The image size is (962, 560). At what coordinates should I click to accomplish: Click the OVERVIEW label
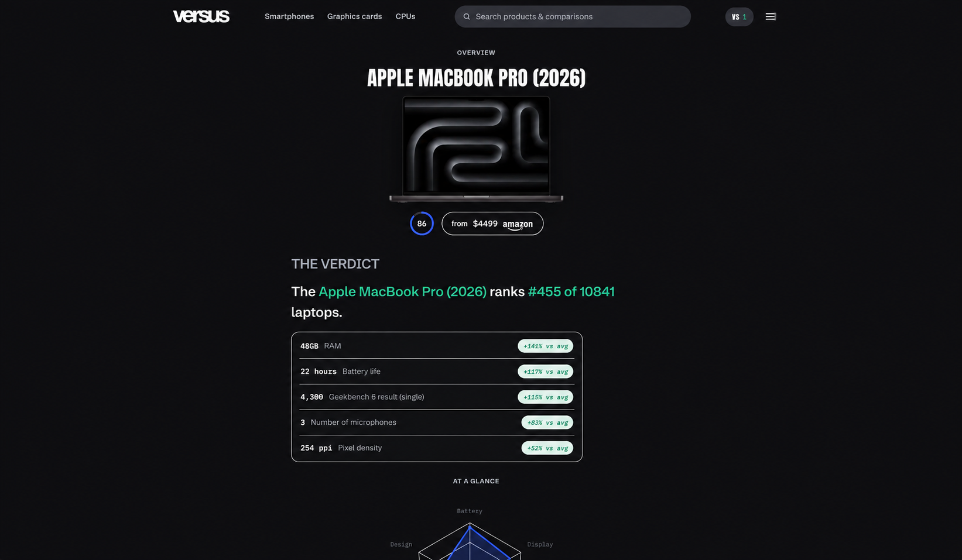click(476, 53)
